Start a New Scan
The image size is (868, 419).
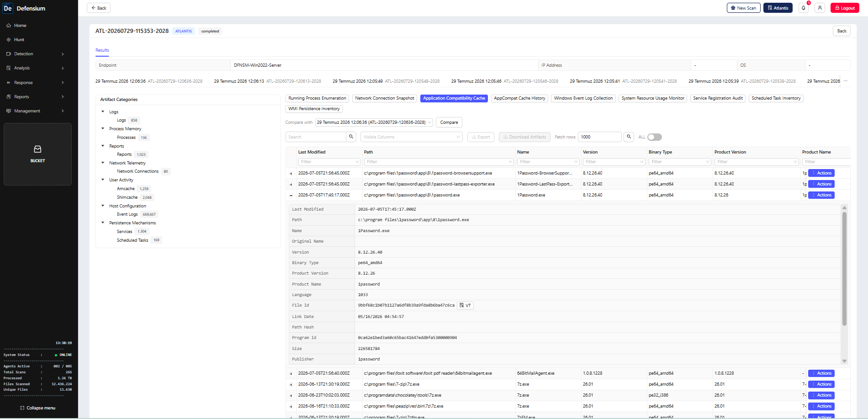point(743,8)
